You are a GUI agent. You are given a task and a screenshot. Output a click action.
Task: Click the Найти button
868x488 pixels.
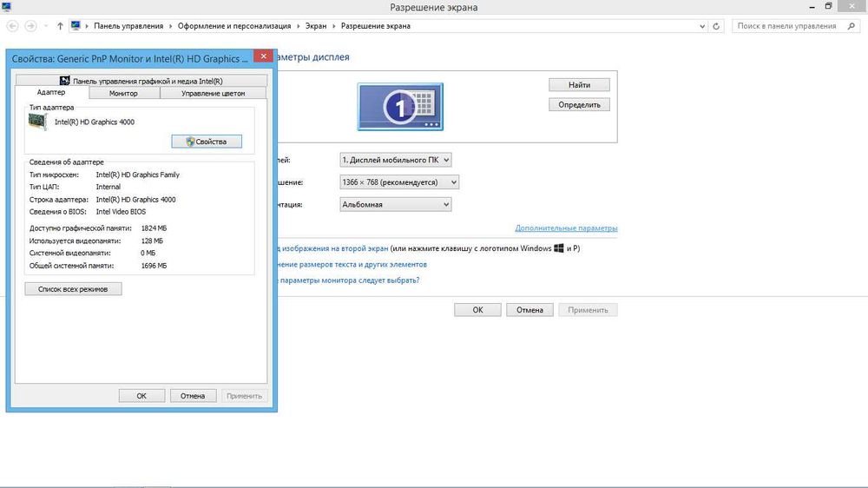point(579,85)
